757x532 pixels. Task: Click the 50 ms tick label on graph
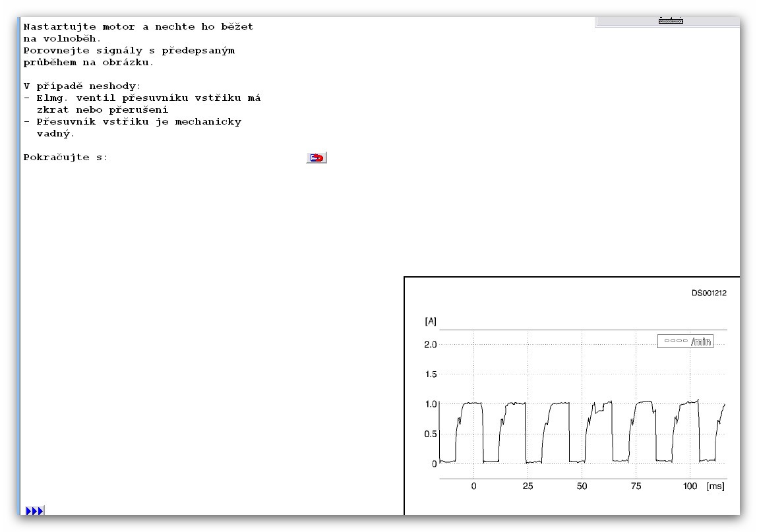point(582,486)
